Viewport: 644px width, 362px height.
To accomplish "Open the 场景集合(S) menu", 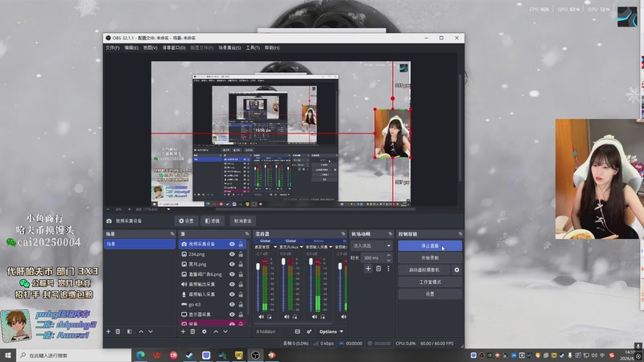I will (x=229, y=48).
